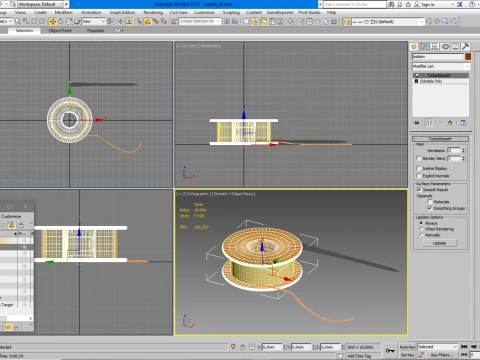This screenshot has height=360, width=480.
Task: Toggle Show End Result in modifier stack
Action: coord(429,123)
